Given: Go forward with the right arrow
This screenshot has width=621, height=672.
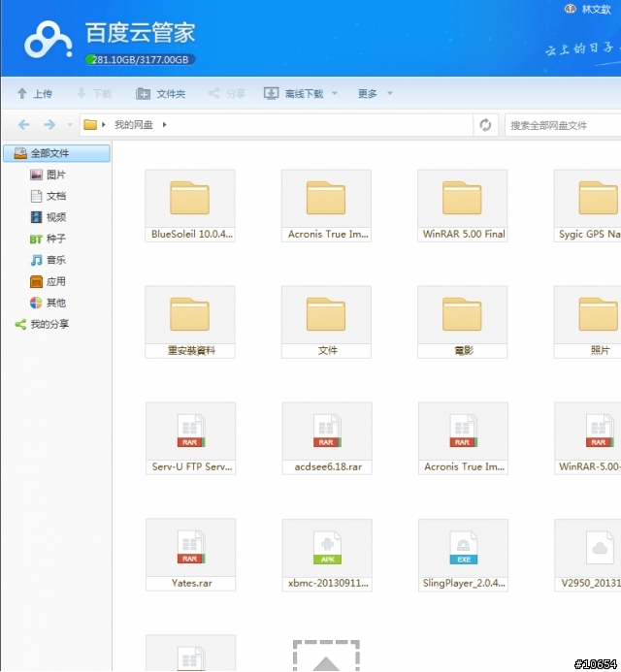Looking at the screenshot, I should click(49, 125).
